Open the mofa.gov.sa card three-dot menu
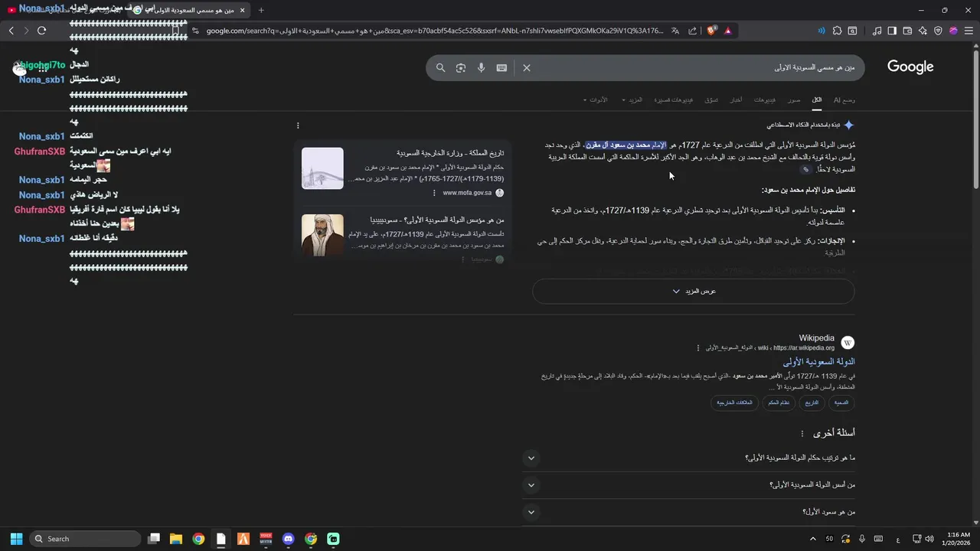This screenshot has height=551, width=980. click(x=434, y=193)
